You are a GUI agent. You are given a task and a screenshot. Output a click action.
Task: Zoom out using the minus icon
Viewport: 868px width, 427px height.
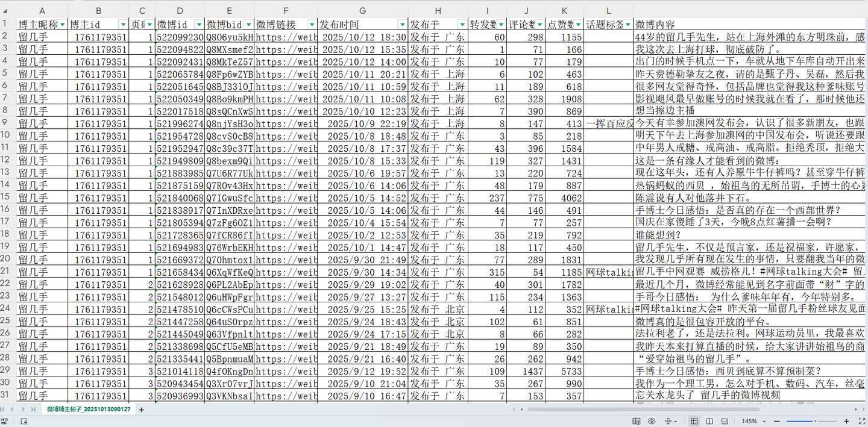point(777,420)
